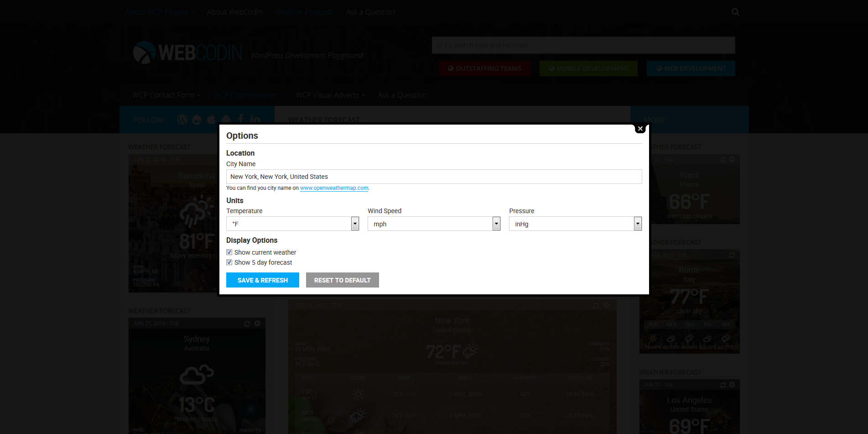Focus the header search input box
868x434 pixels.
[583, 45]
